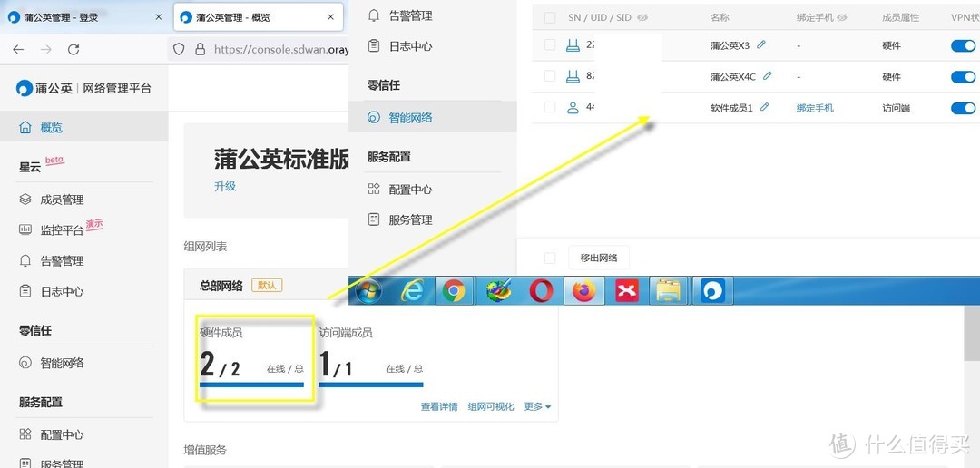Viewport: 980px width, 468px height.
Task: Open 成员管理 in left sidebar
Action: point(62,200)
